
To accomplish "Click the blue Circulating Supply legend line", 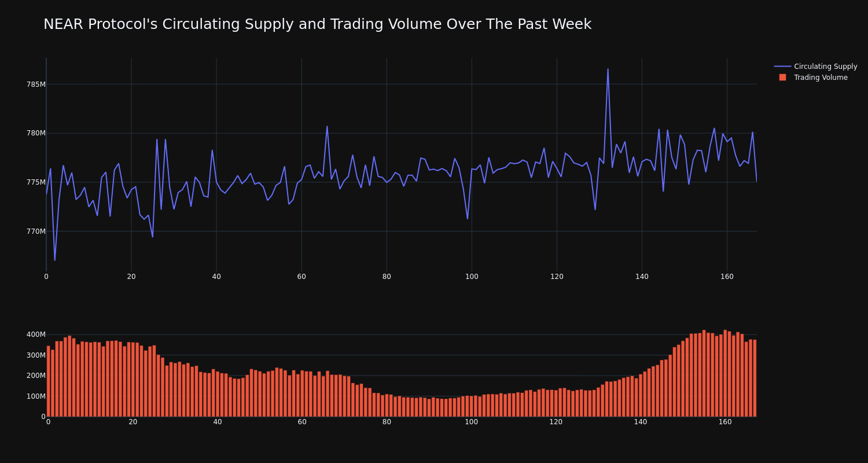I will (782, 67).
